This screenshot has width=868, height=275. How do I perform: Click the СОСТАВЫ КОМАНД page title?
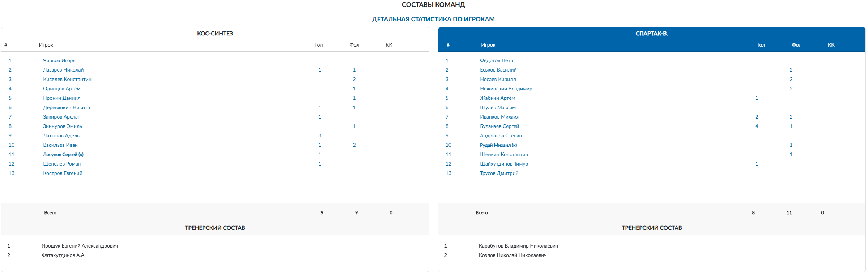click(x=433, y=5)
